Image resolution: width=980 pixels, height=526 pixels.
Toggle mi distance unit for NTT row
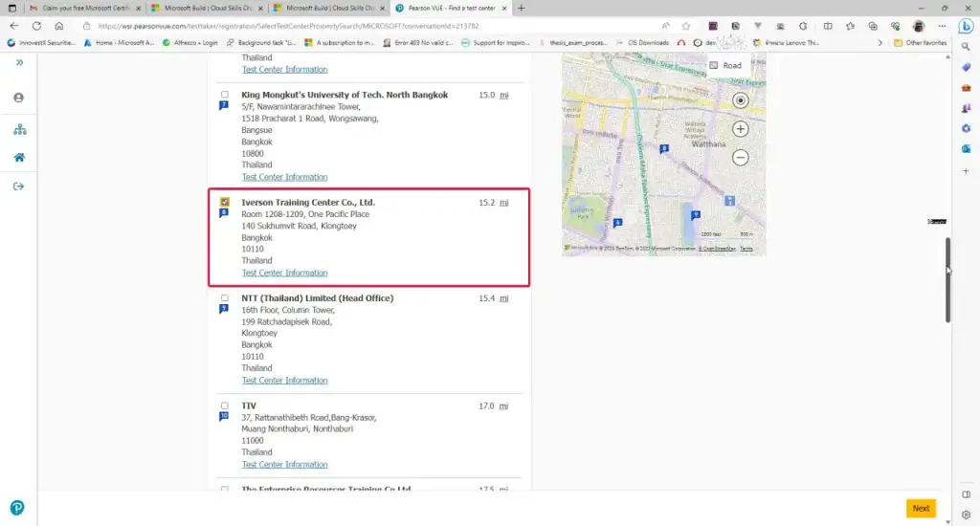[x=503, y=298]
